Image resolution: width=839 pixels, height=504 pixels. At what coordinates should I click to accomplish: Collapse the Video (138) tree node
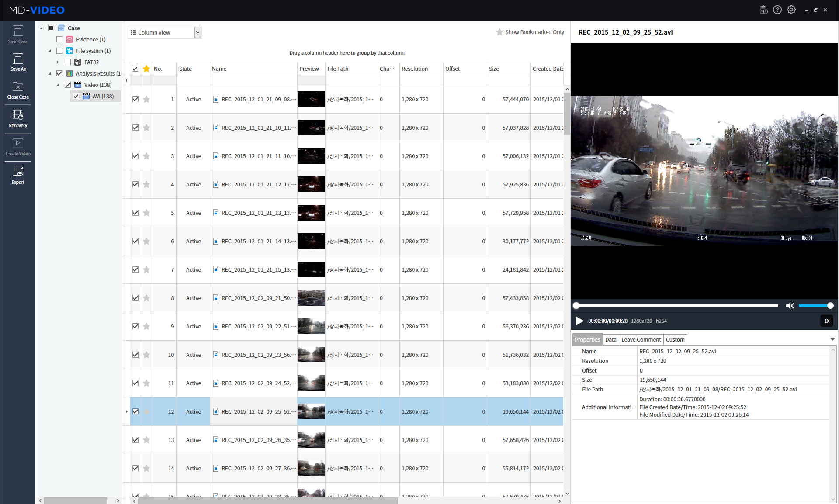[58, 85]
